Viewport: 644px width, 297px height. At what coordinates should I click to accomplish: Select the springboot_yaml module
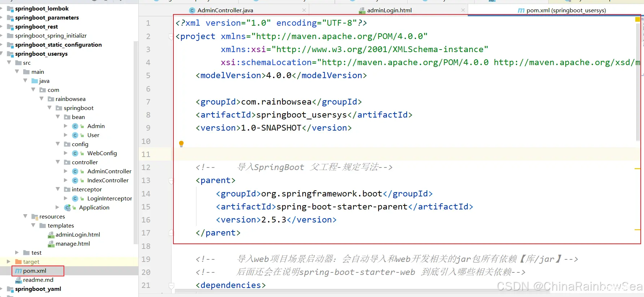coord(38,289)
